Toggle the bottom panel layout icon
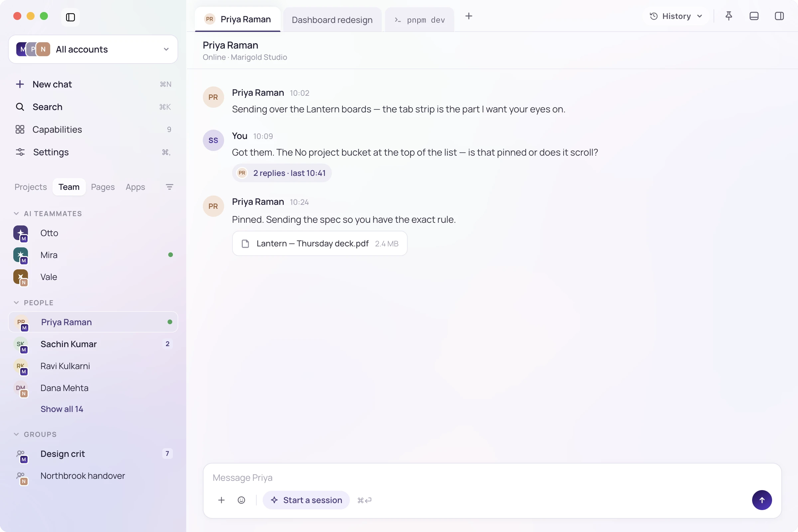 click(x=754, y=16)
